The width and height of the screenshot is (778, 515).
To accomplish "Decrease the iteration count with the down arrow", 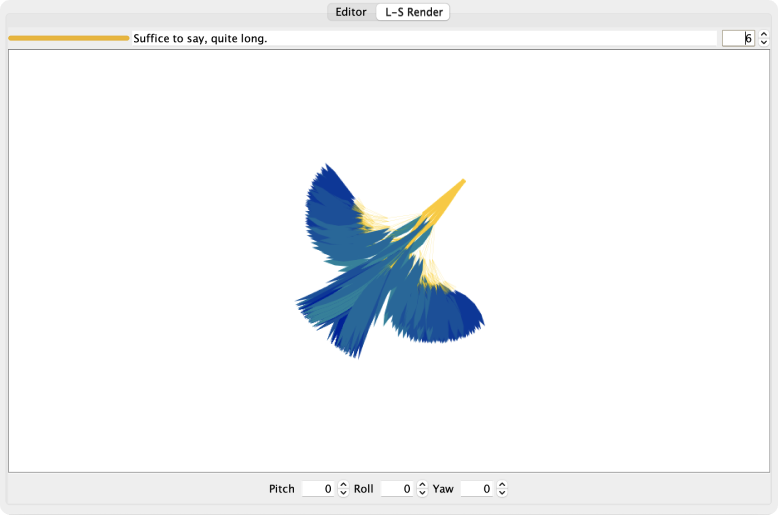I will pos(764,42).
